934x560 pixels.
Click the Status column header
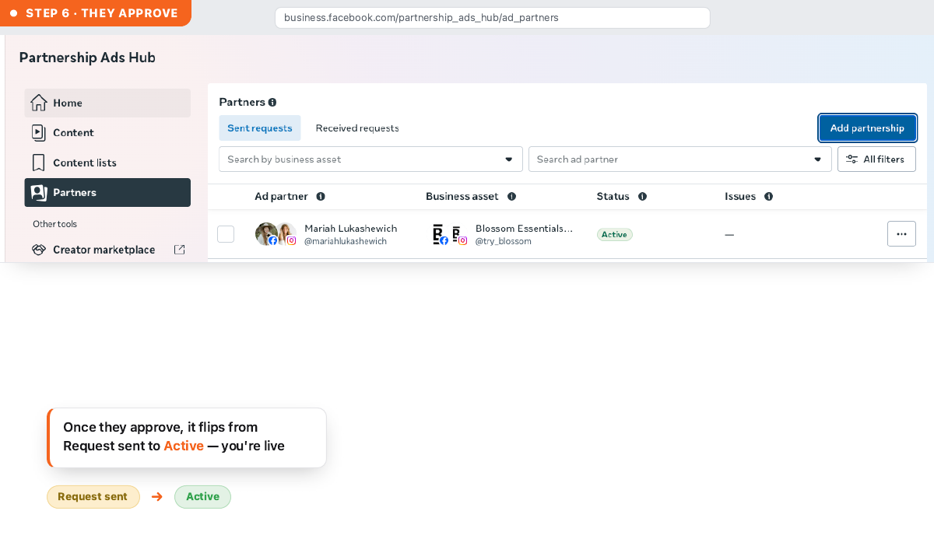click(x=613, y=197)
